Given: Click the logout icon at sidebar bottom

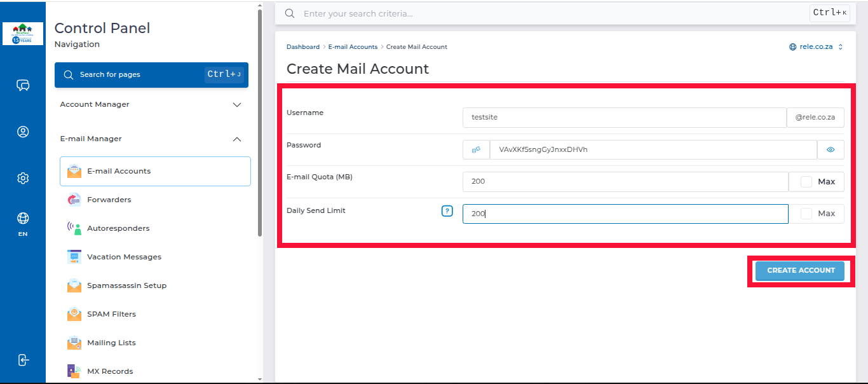Looking at the screenshot, I should pos(23,360).
